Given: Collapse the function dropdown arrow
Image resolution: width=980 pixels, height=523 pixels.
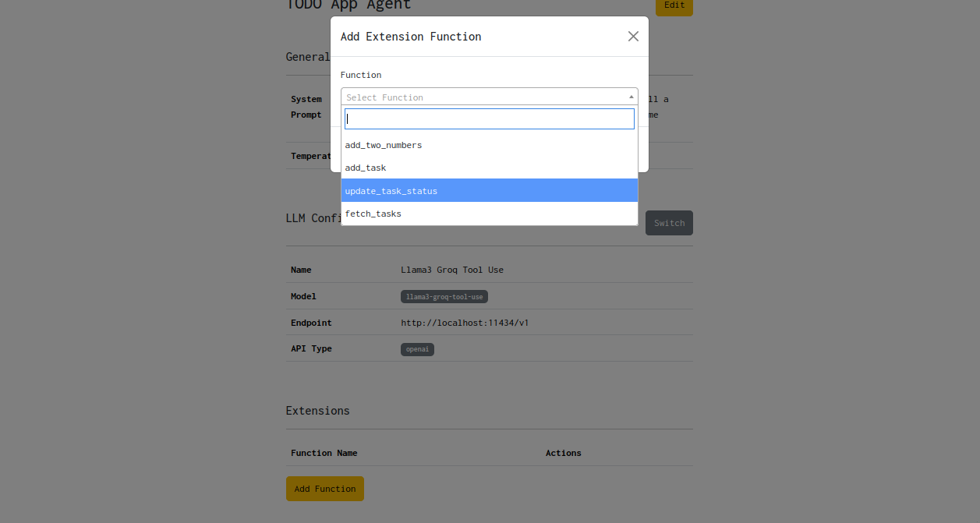Looking at the screenshot, I should 631,96.
